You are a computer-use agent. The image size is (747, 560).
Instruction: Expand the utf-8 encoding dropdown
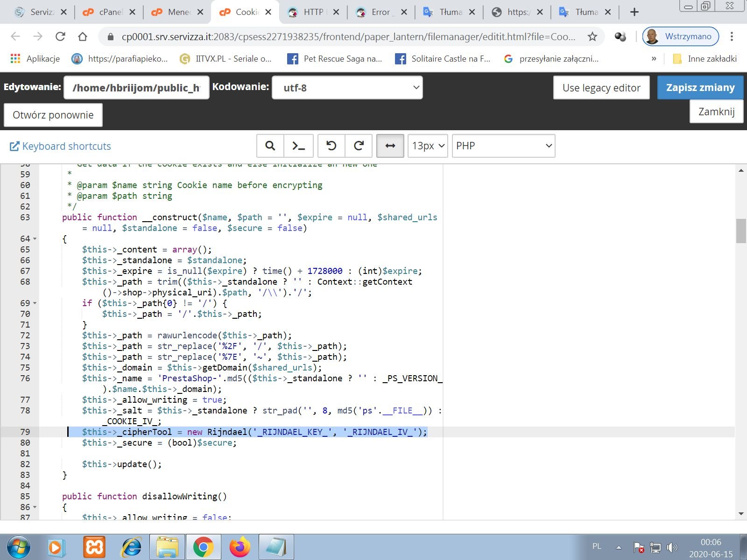[347, 88]
